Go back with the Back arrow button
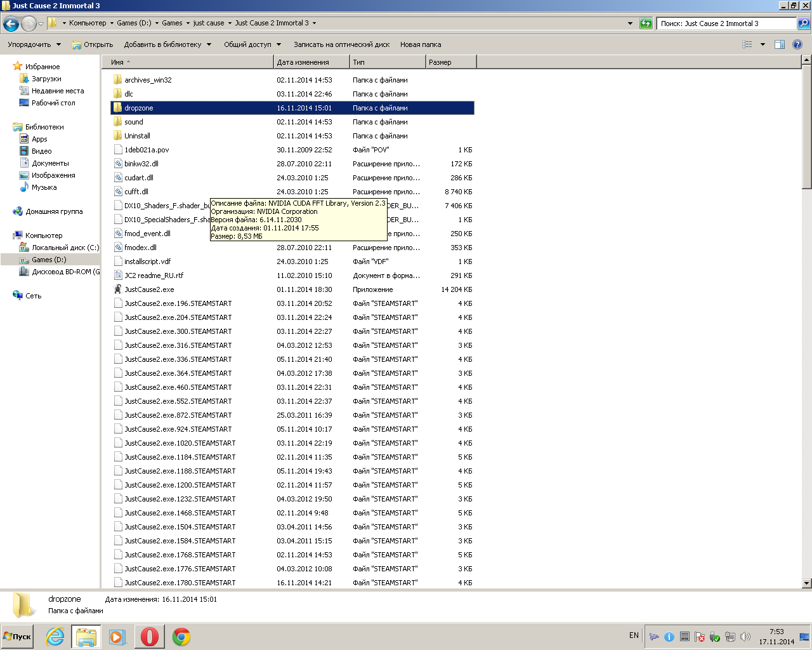This screenshot has height=650, width=812. (11, 24)
